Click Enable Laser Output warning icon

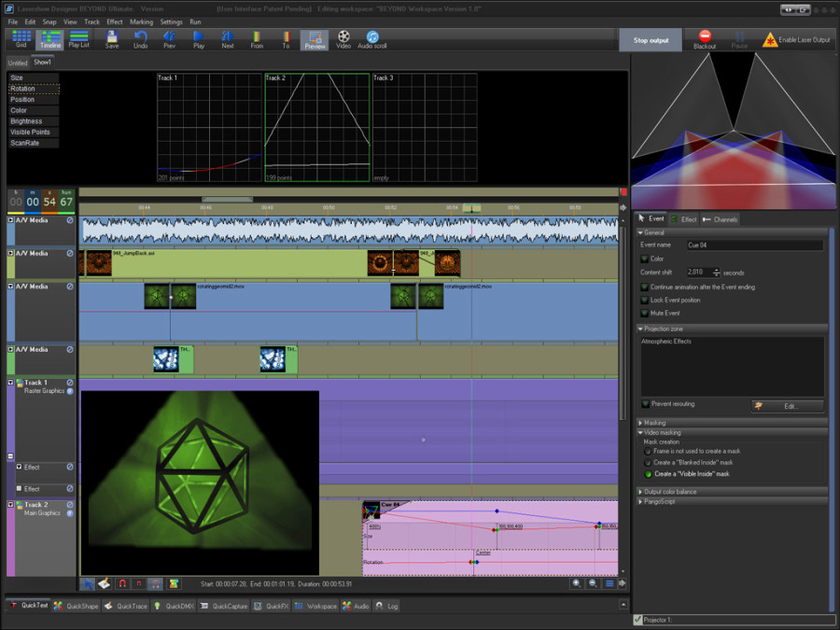coord(770,39)
